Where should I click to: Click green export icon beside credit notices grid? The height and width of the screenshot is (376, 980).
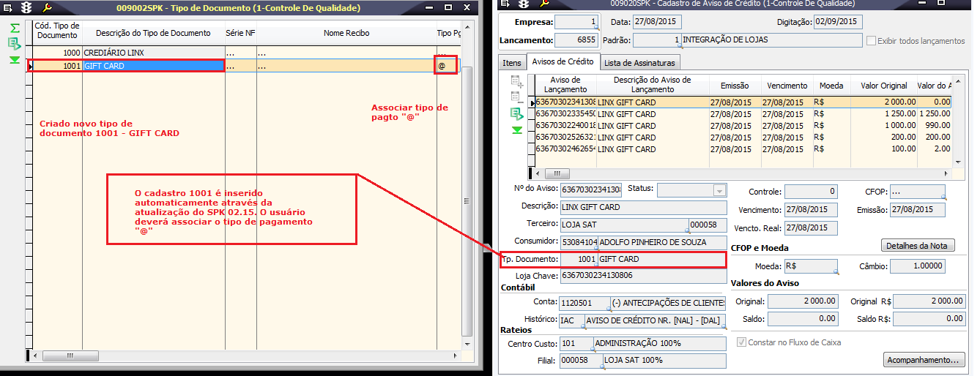[517, 113]
